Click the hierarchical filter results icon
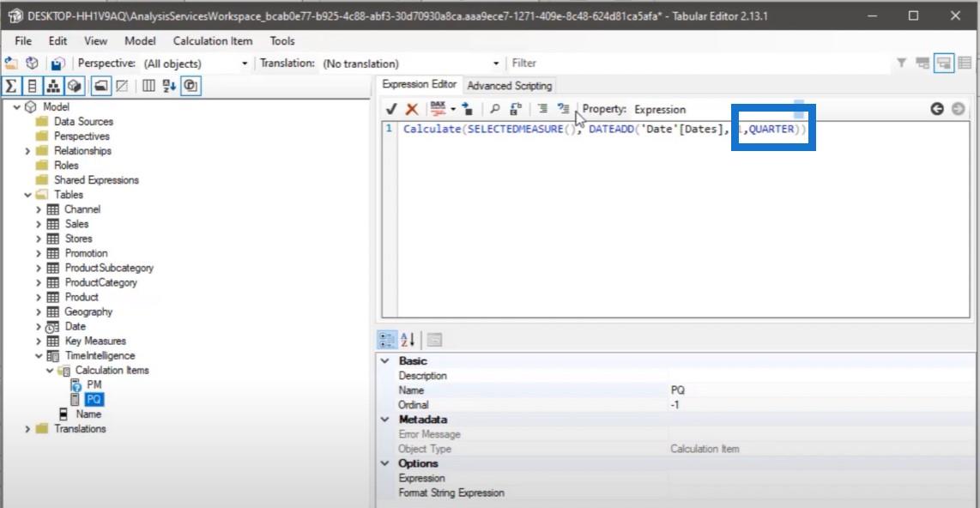This screenshot has height=508, width=980. coord(923,63)
